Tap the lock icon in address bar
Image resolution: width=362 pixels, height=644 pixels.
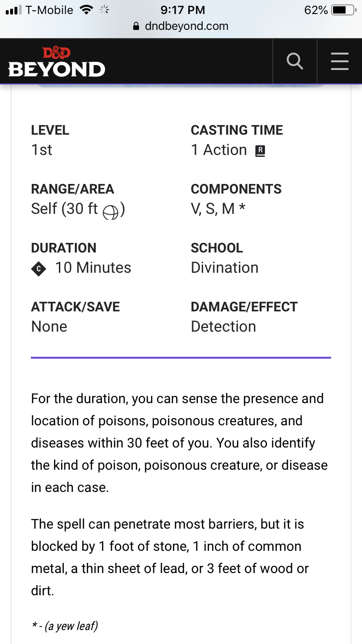[x=136, y=26]
